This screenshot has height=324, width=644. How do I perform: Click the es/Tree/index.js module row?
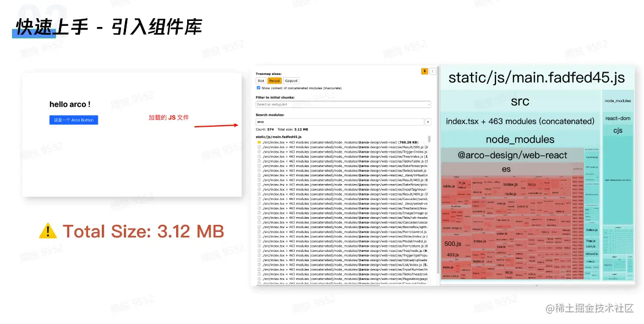tap(342, 156)
